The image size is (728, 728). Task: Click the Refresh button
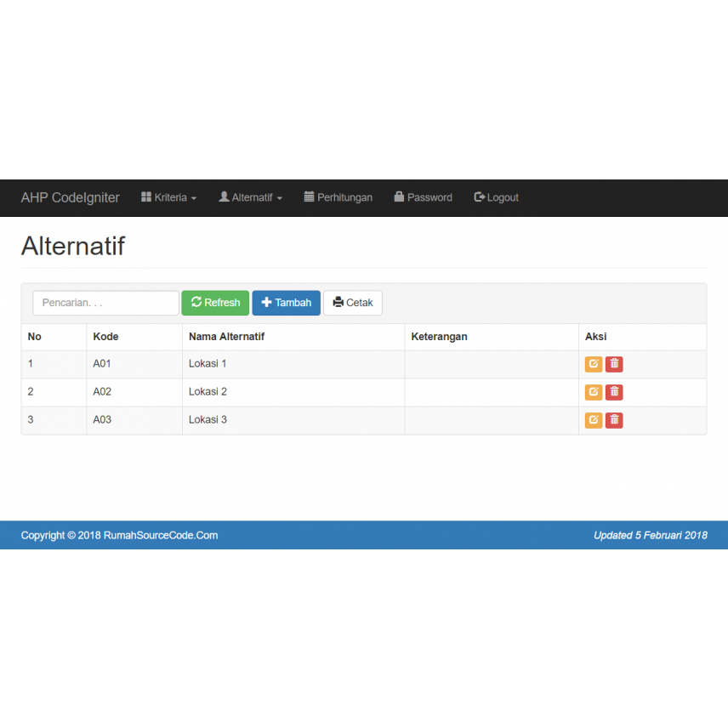(215, 302)
